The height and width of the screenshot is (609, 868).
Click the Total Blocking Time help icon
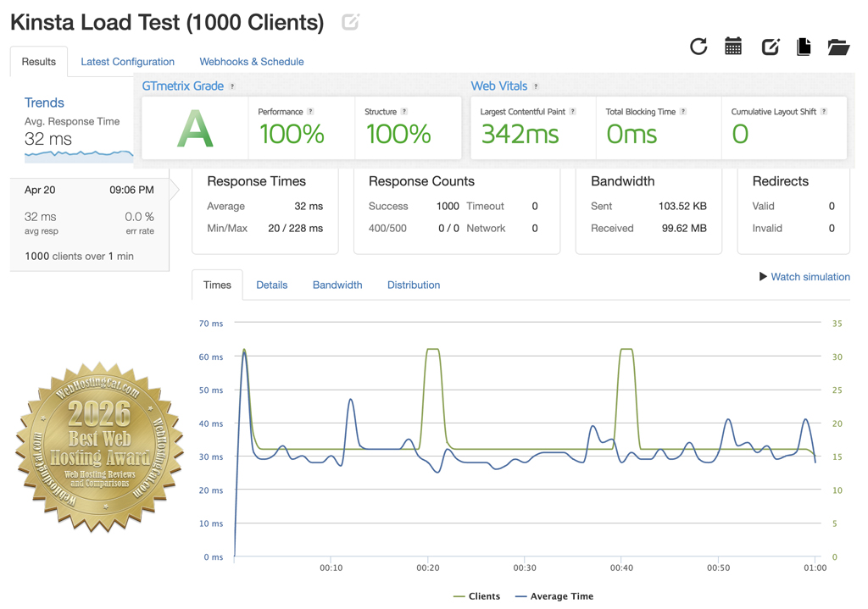coord(683,111)
